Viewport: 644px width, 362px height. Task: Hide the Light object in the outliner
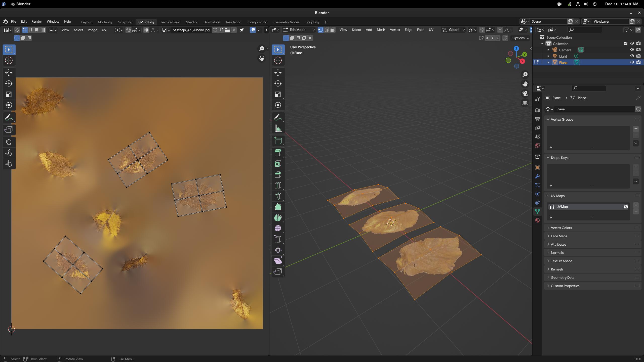tap(632, 56)
